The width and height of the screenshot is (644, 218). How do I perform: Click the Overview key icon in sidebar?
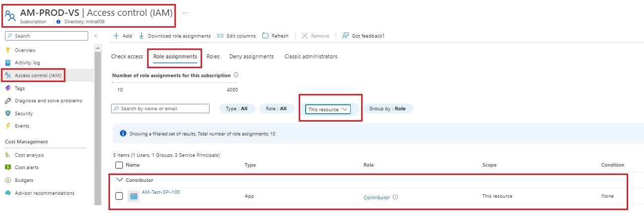[8, 50]
